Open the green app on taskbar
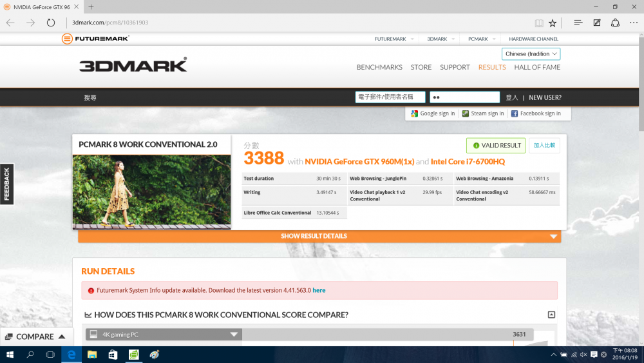Screen dimensions: 644x363 click(x=133, y=355)
